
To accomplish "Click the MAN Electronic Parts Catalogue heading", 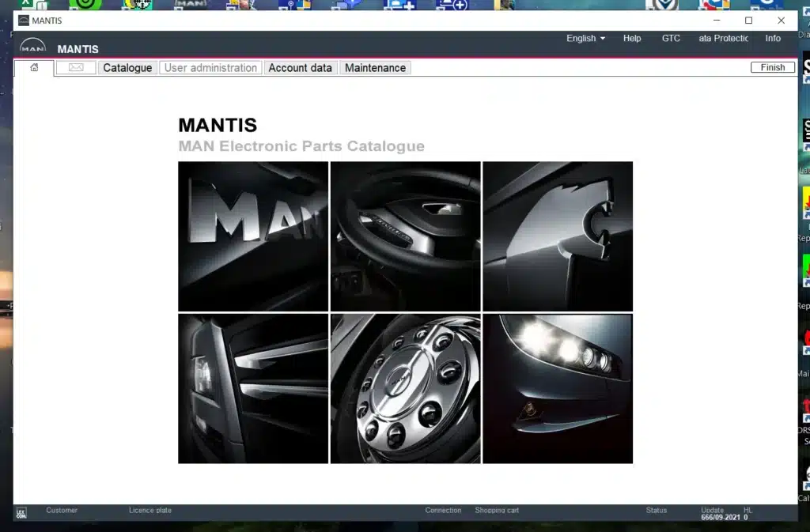I will [301, 146].
